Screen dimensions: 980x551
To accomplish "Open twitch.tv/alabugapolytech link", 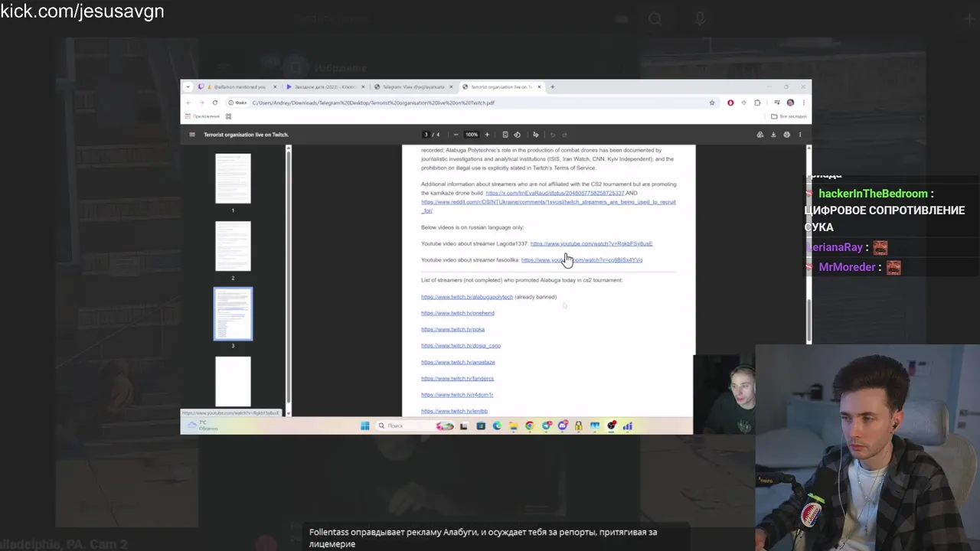I will click(467, 297).
